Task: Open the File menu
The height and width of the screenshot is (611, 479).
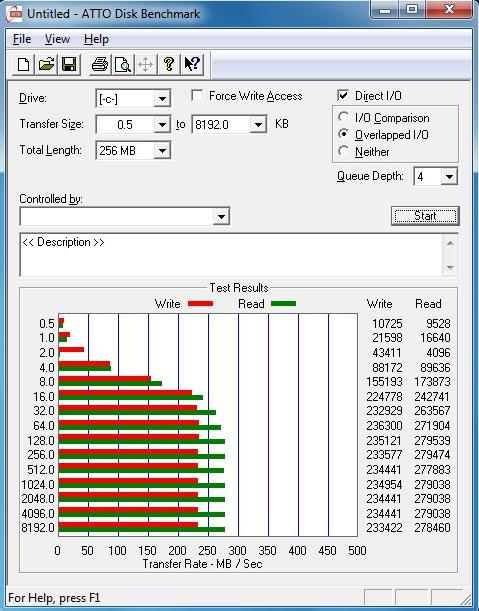Action: [x=22, y=39]
